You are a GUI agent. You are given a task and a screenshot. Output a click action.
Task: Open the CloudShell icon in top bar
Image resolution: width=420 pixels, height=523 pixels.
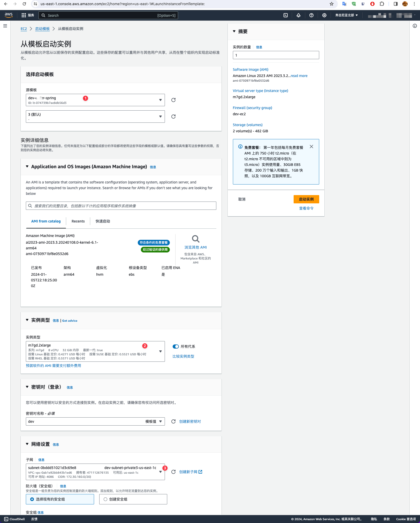pos(286,15)
